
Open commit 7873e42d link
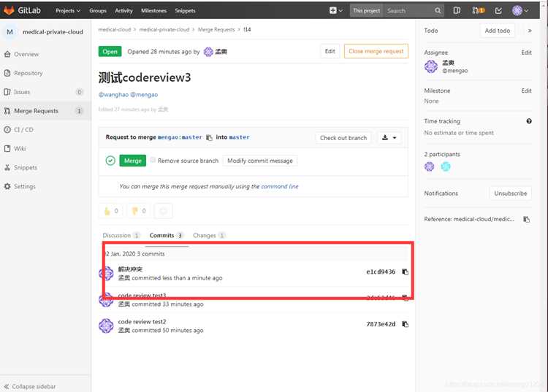point(381,324)
